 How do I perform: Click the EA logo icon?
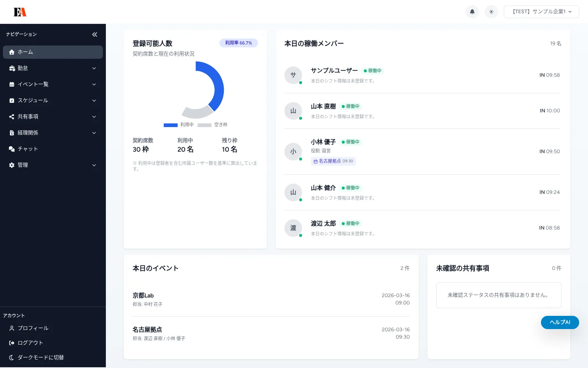coord(20,11)
